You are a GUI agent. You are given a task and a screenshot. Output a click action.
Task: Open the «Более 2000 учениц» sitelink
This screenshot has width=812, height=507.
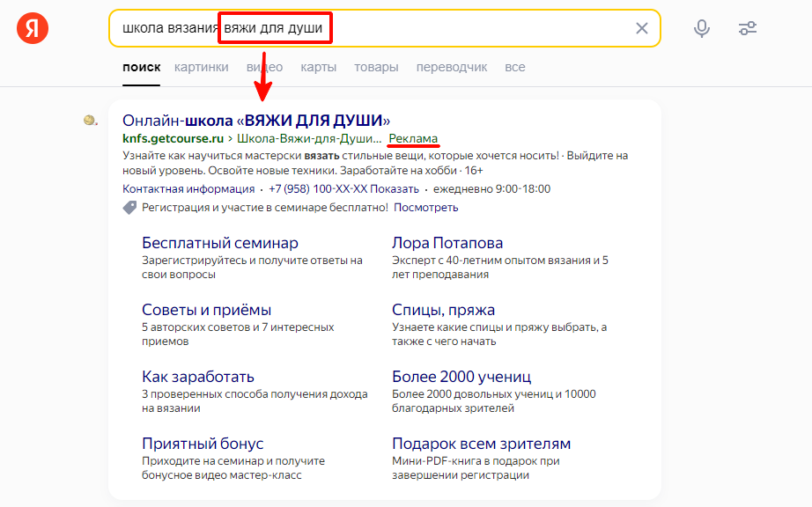tap(461, 377)
